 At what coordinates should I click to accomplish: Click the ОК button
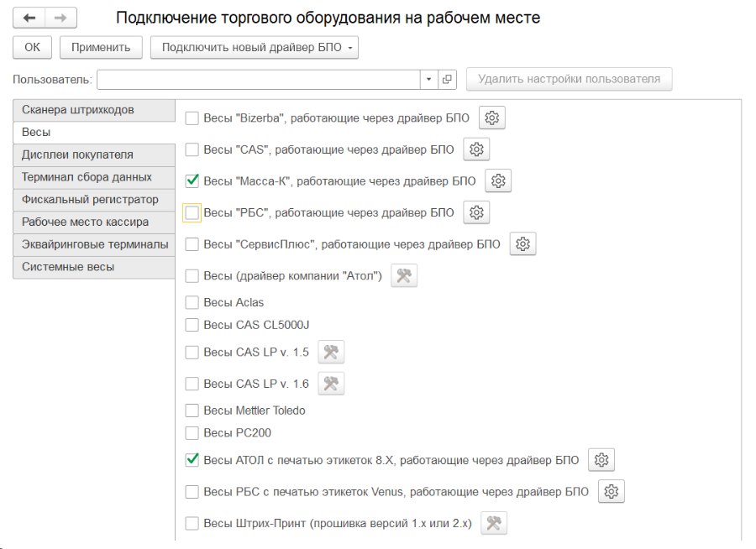[x=32, y=47]
